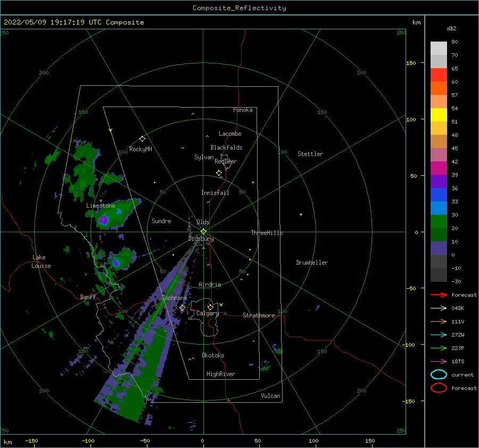Click the Blackfalds label
Image resolution: width=479 pixels, height=448 pixels.
pos(226,148)
